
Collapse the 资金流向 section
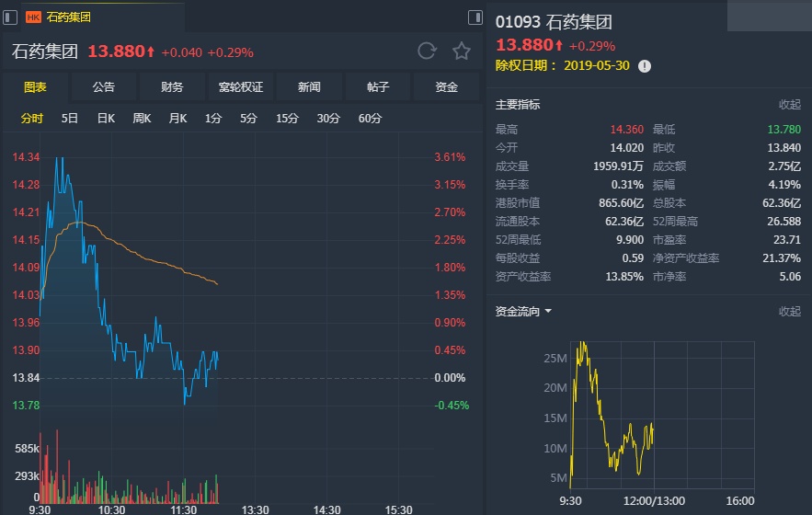[x=789, y=312]
